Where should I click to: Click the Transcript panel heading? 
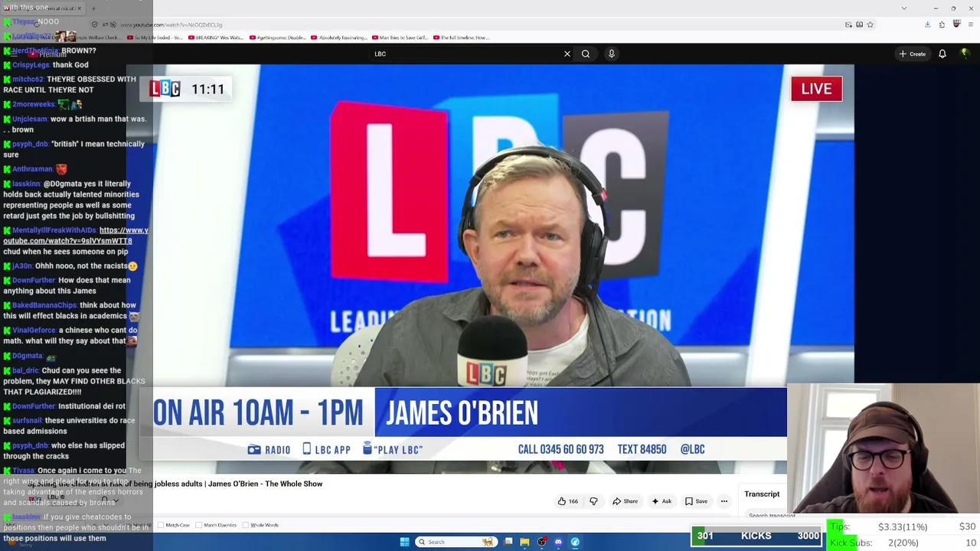click(x=762, y=494)
